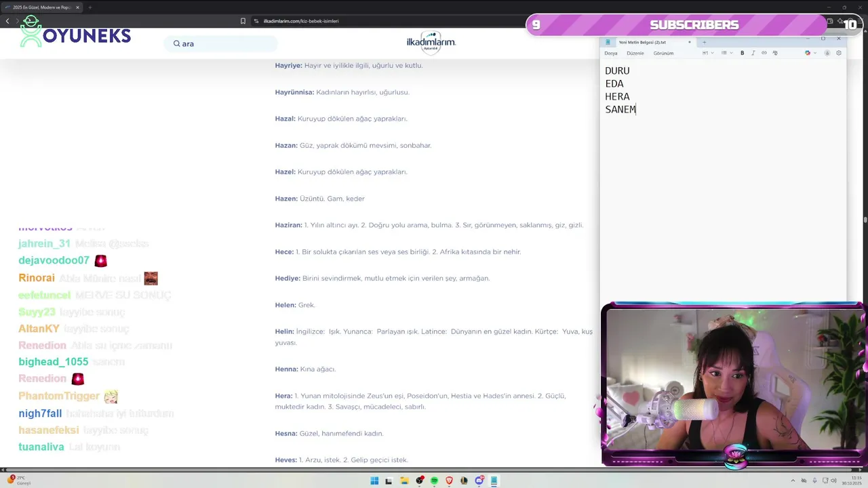Click the name 'Hera:' in the list
The image size is (868, 488).
pyautogui.click(x=283, y=396)
